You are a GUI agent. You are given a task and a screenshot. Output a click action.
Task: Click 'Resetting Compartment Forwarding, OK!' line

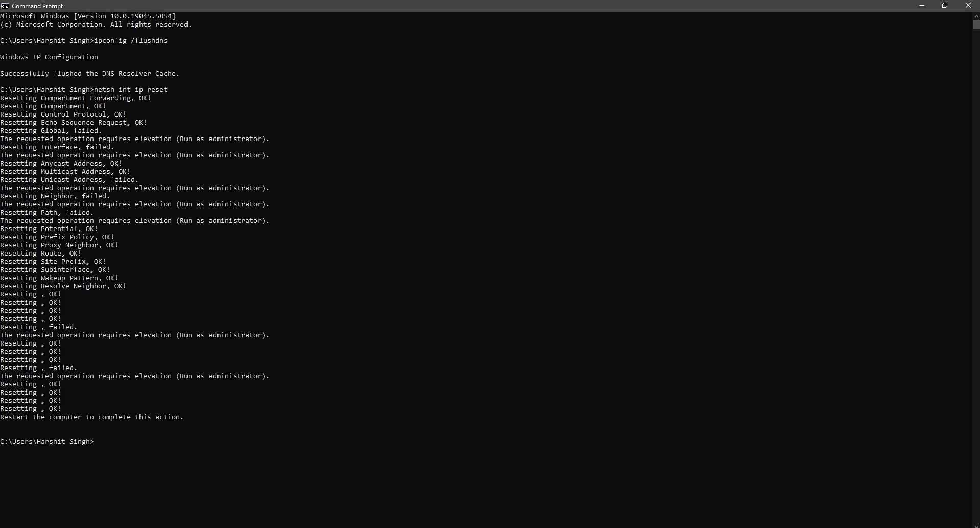point(76,98)
